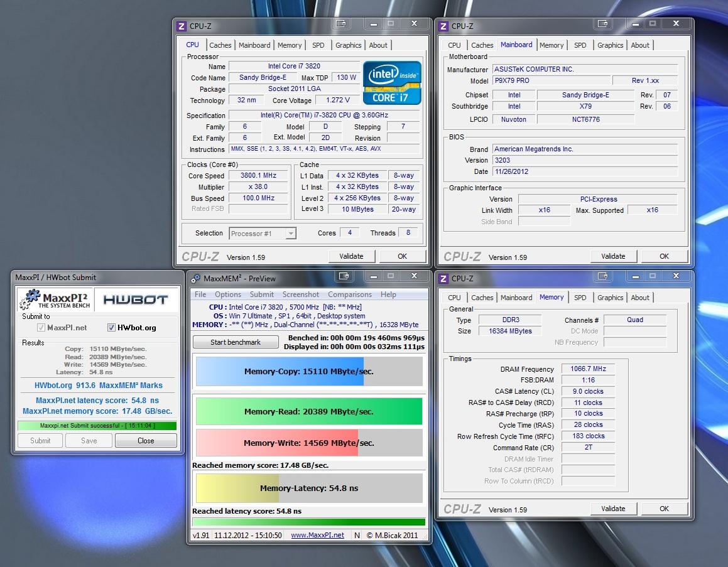This screenshot has width=728, height=567.
Task: Close the CPU-Z Mainboard window
Action: [676, 23]
